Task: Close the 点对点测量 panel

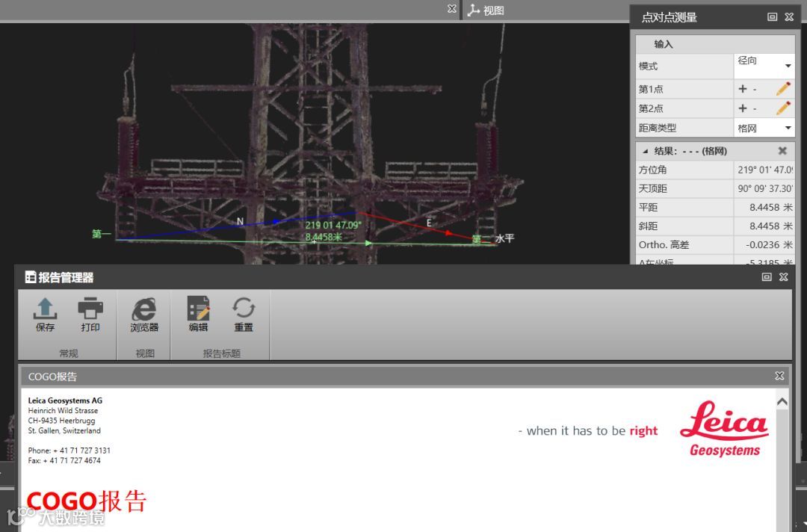Action: tap(789, 17)
